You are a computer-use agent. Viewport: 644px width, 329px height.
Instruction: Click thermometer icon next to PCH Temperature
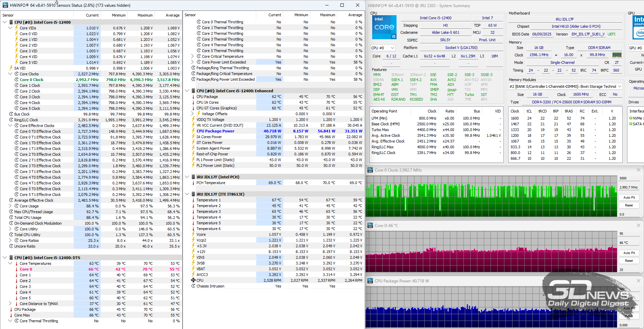(193, 183)
